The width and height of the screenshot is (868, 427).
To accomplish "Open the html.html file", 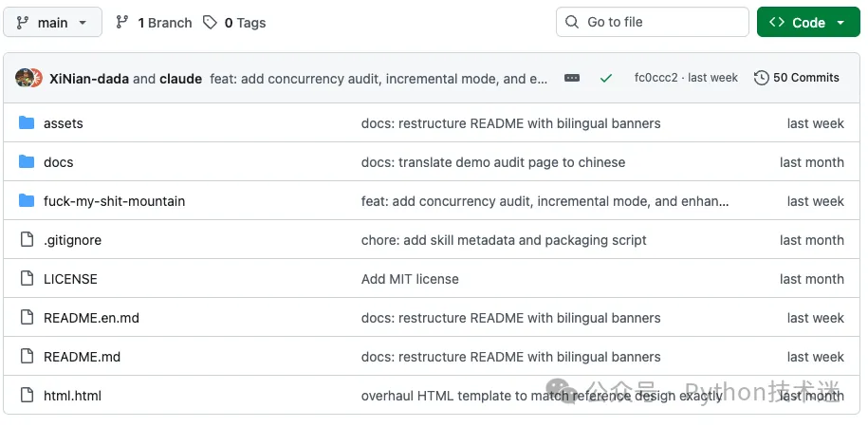I will (x=72, y=396).
